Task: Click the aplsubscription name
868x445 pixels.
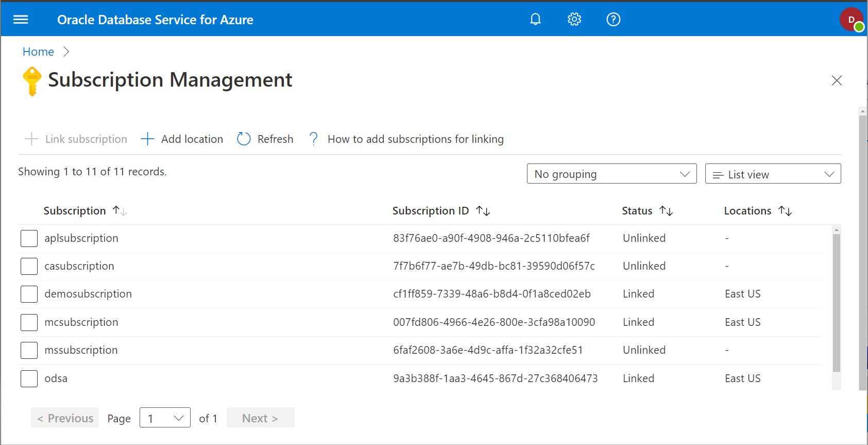Action: (81, 238)
